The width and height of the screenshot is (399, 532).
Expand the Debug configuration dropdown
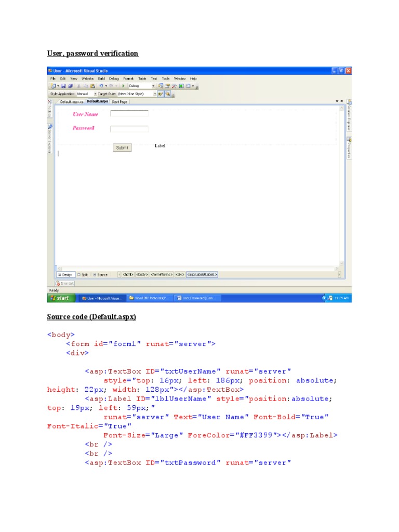click(x=153, y=86)
